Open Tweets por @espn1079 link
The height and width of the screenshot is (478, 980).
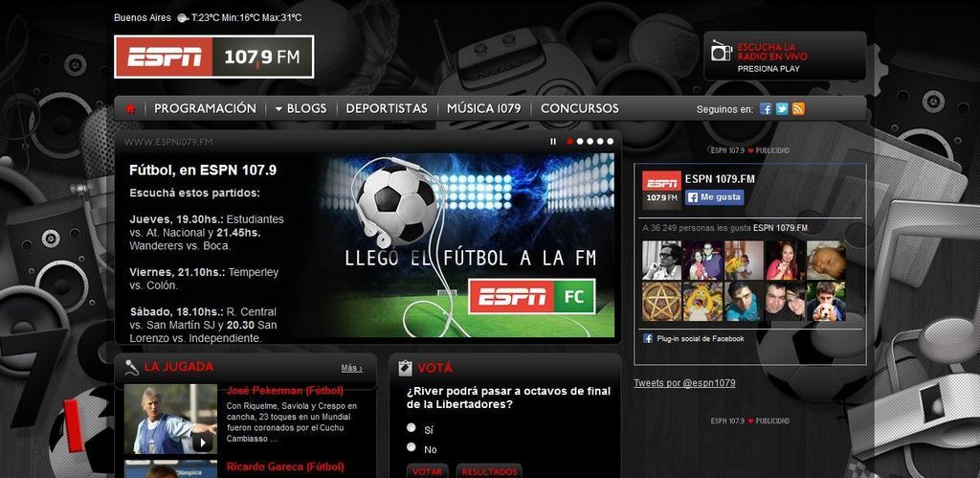click(684, 383)
